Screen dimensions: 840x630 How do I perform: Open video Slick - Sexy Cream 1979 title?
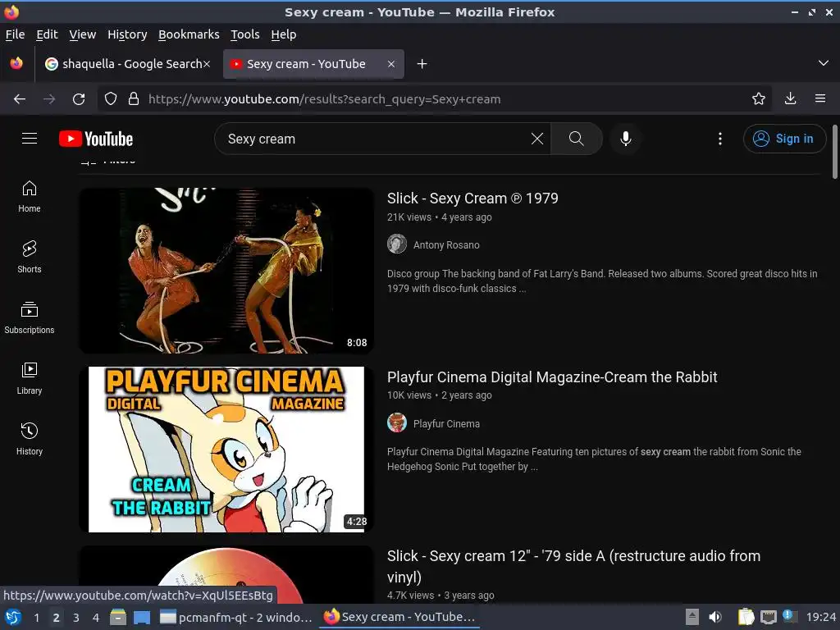(x=472, y=199)
